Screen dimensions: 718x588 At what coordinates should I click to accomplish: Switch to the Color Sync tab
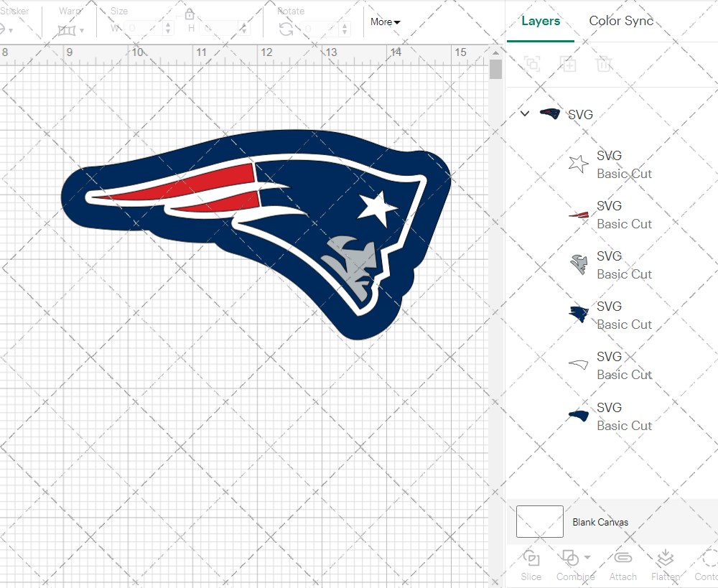[x=621, y=21]
